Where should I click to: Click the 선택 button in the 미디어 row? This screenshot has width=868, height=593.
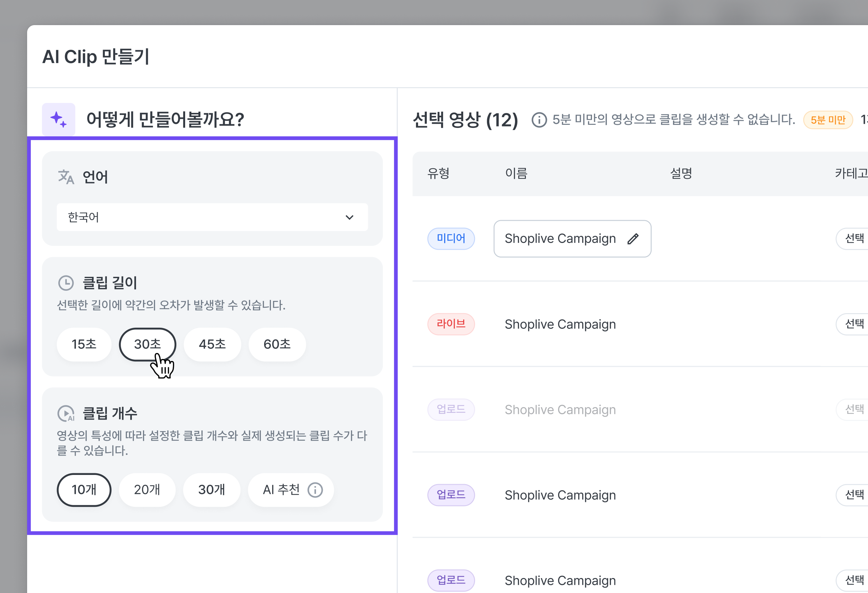coord(853,238)
